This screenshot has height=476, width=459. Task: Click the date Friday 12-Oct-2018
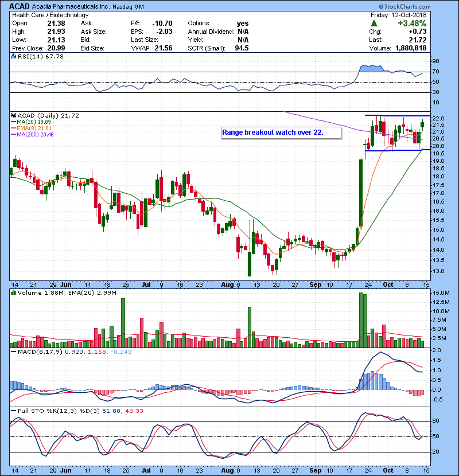(x=399, y=15)
